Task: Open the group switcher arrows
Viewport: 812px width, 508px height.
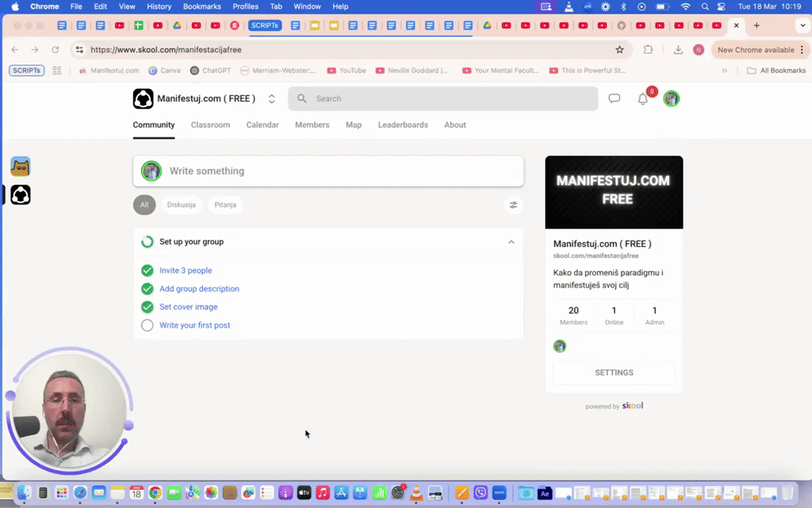Action: [x=271, y=98]
